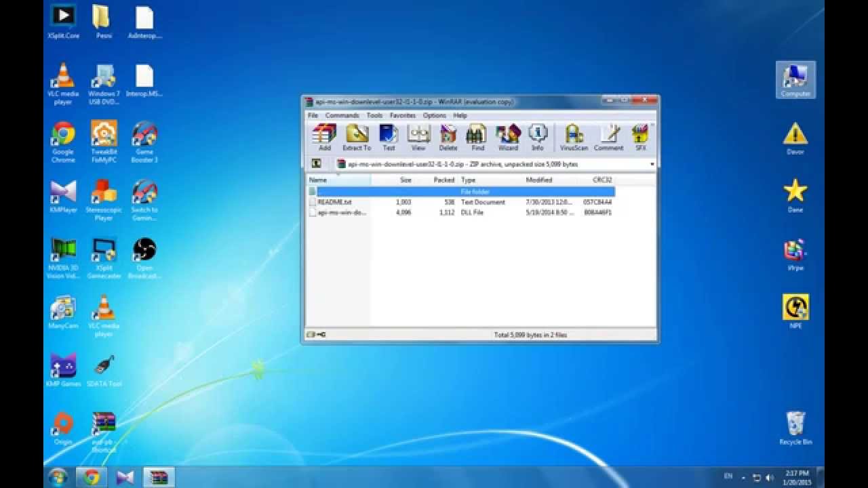Sort by the Type column header
The image size is (868, 488).
491,180
